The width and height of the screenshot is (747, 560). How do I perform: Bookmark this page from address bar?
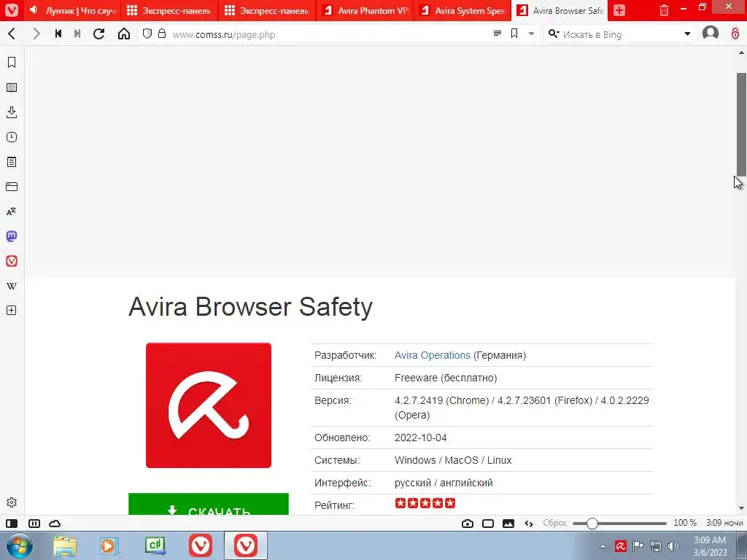[x=514, y=34]
